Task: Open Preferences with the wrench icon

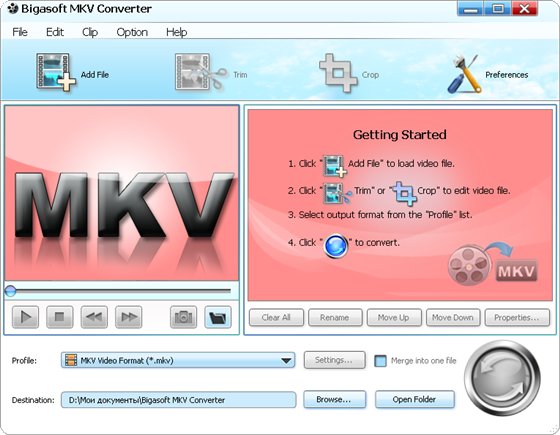Action: click(464, 74)
